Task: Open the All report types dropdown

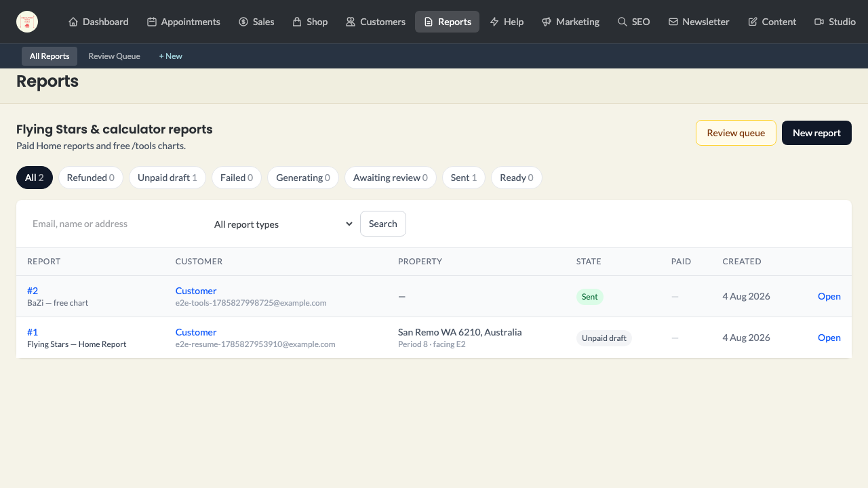Action: tap(281, 224)
